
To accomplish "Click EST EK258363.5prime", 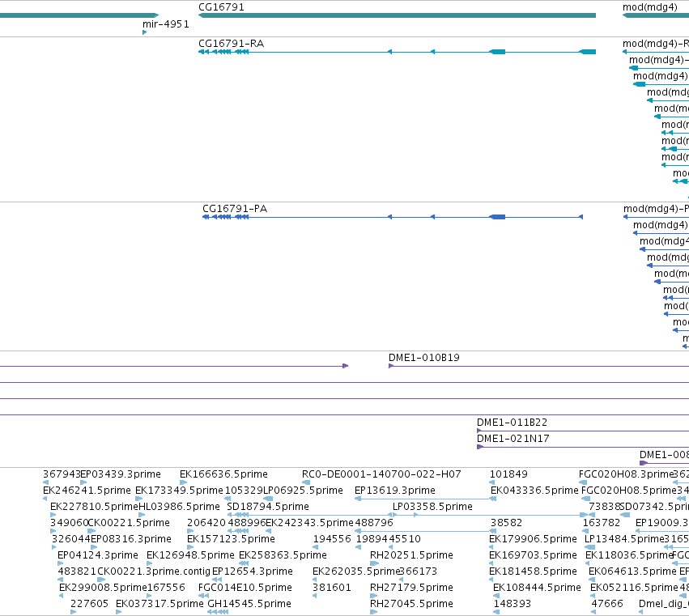I will pos(283,555).
